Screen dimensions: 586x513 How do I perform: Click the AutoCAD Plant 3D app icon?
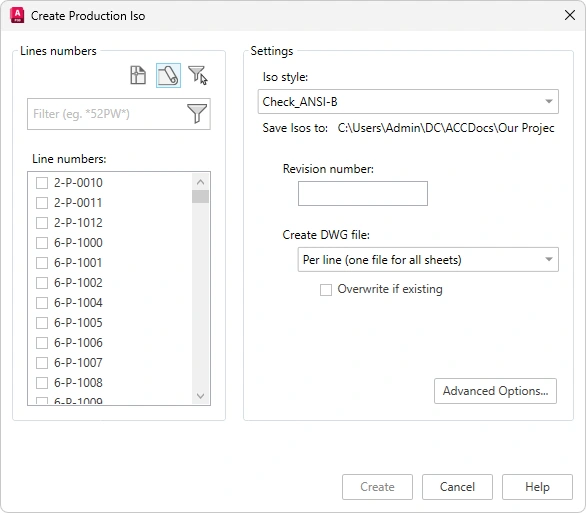pos(17,15)
